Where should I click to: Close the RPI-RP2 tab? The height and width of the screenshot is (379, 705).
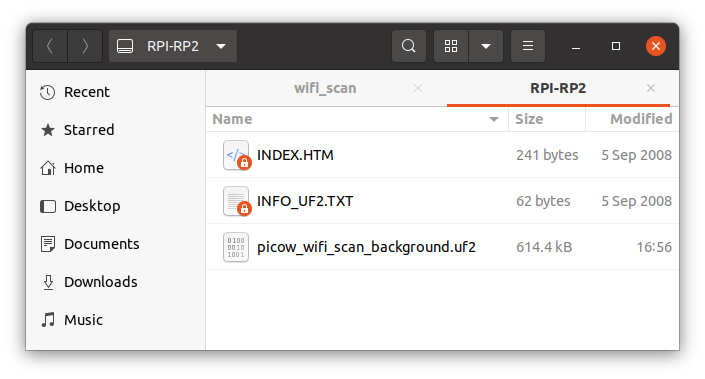651,88
